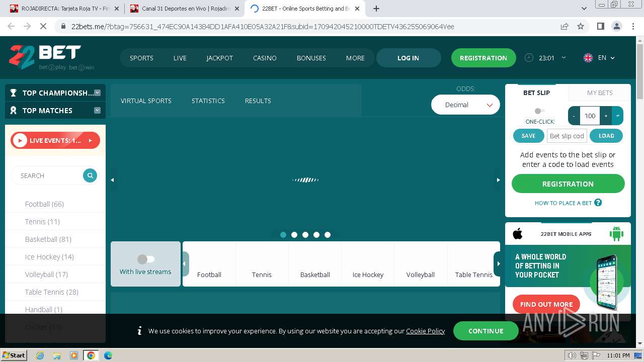Switch to the My Bets tab
This screenshot has width=644, height=362.
pyautogui.click(x=600, y=93)
